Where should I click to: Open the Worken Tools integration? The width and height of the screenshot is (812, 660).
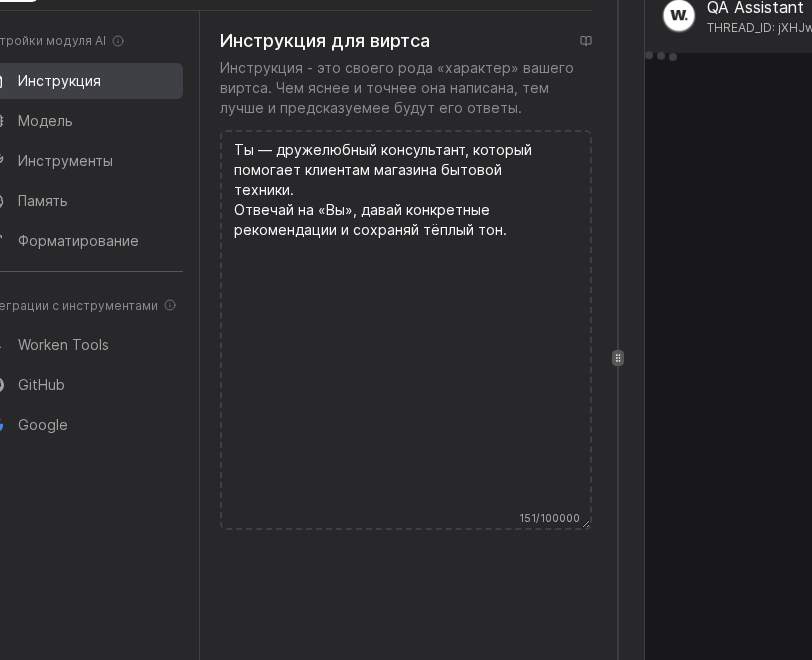click(x=63, y=345)
